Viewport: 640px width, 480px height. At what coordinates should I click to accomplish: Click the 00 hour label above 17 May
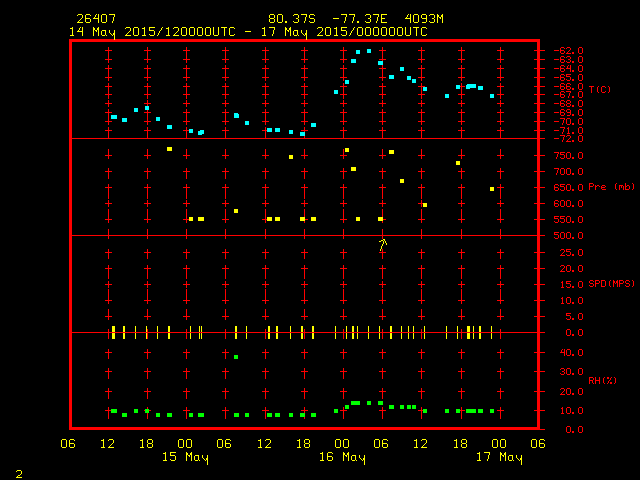pos(499,444)
